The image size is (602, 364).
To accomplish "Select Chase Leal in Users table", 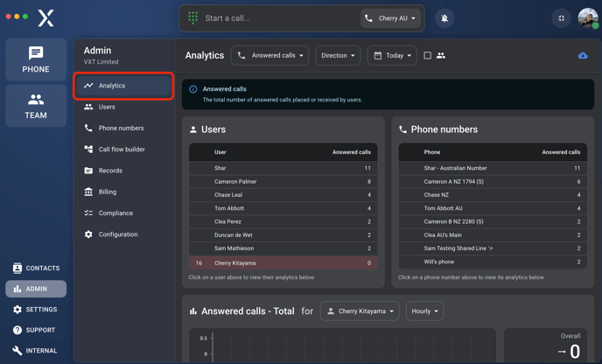I will [283, 194].
